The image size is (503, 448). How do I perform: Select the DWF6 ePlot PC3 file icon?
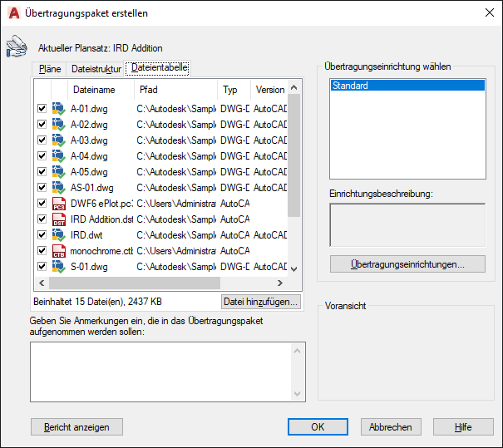coord(59,204)
